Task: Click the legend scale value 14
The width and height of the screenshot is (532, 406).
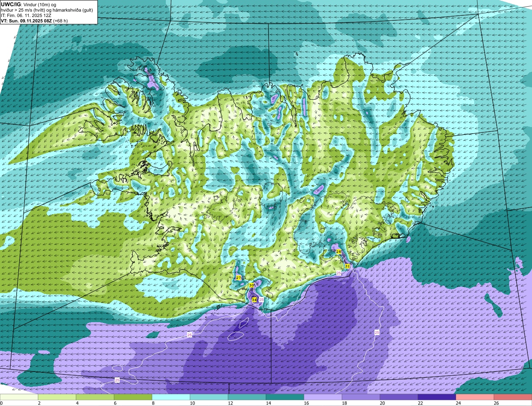Action: click(x=268, y=403)
